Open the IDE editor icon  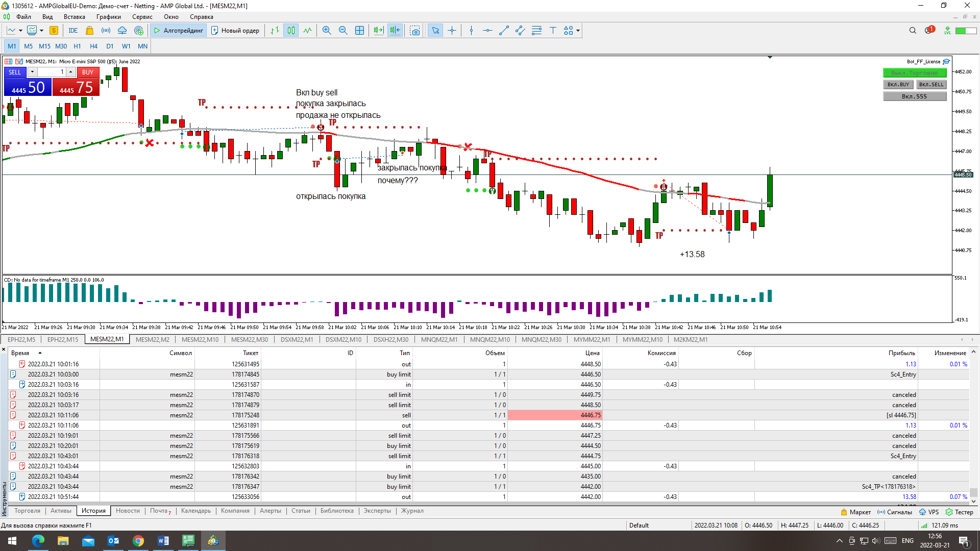[73, 31]
